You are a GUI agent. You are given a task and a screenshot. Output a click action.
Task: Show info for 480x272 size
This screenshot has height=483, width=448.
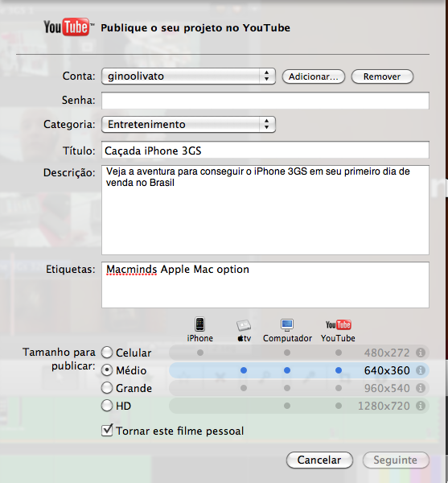pyautogui.click(x=421, y=353)
